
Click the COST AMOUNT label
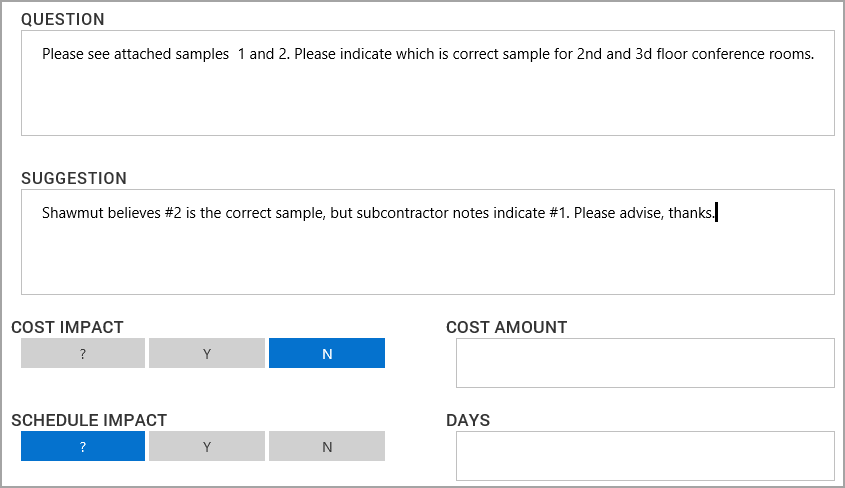506,327
